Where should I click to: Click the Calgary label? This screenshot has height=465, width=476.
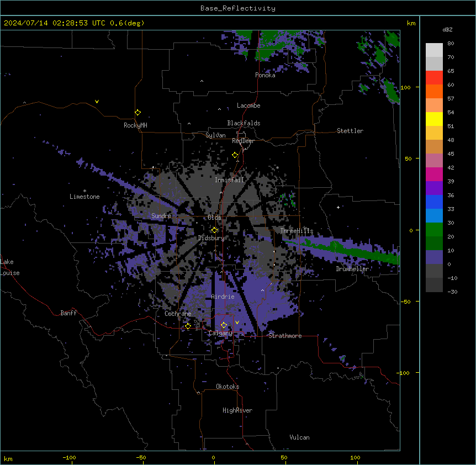pyautogui.click(x=220, y=333)
